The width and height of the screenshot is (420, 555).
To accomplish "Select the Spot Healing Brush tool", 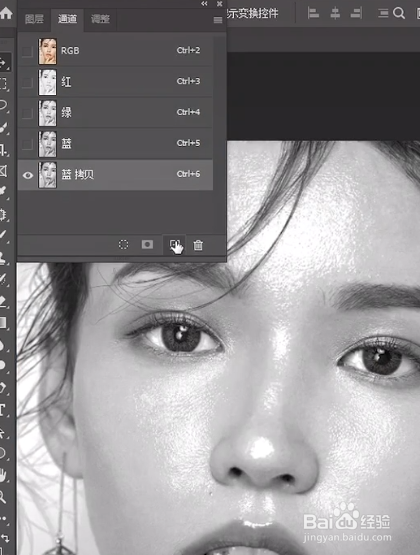I will 3,214.
